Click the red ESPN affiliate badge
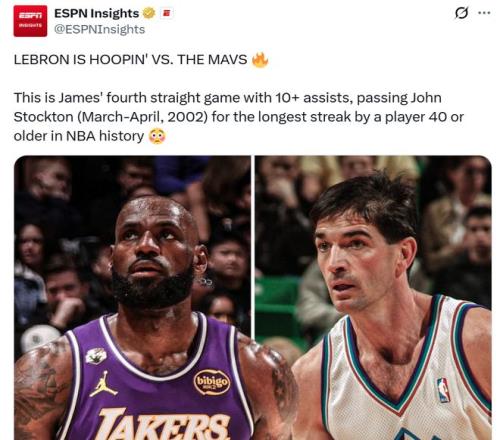This screenshot has height=440, width=500. click(166, 13)
